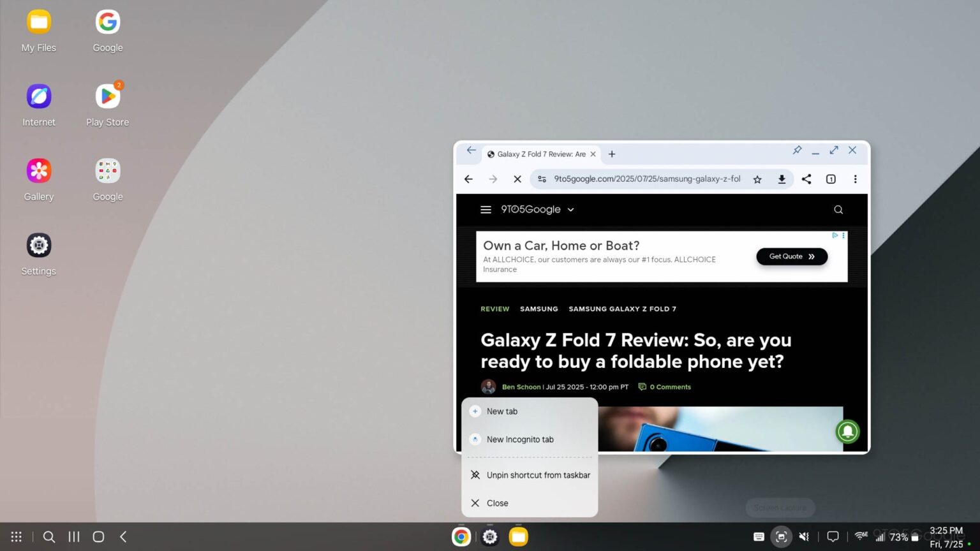
Task: Toggle the article notification bell
Action: point(847,432)
